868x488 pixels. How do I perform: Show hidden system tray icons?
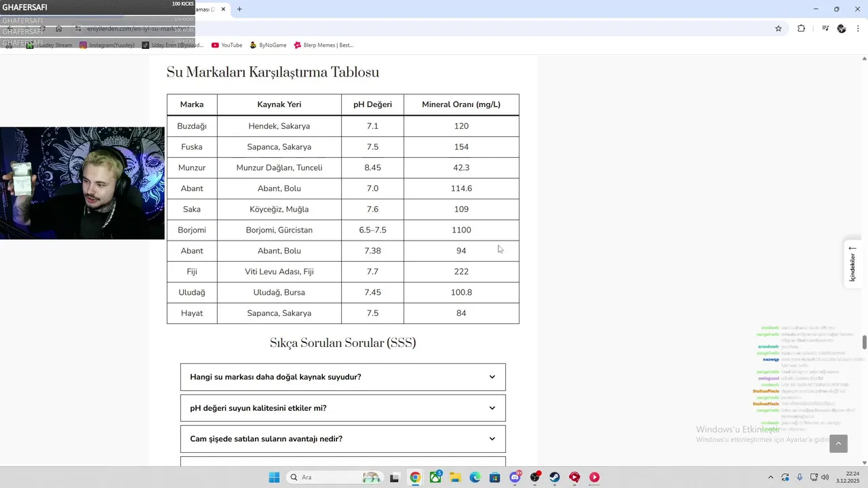point(770,477)
